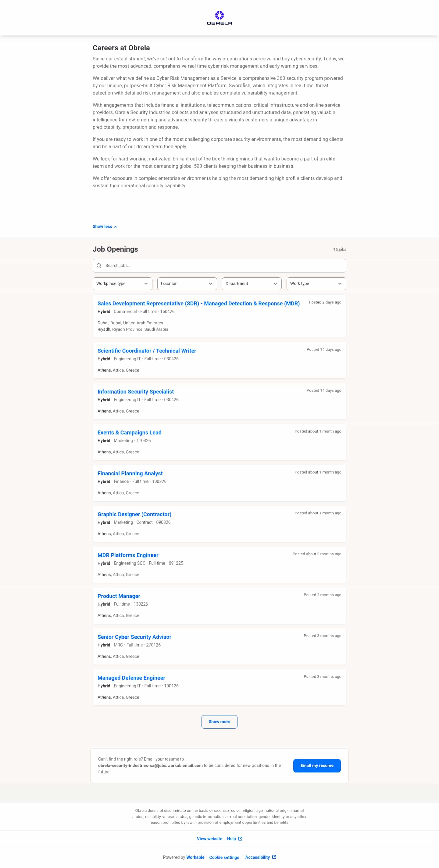Collapse description with Show less chevron

click(x=105, y=226)
